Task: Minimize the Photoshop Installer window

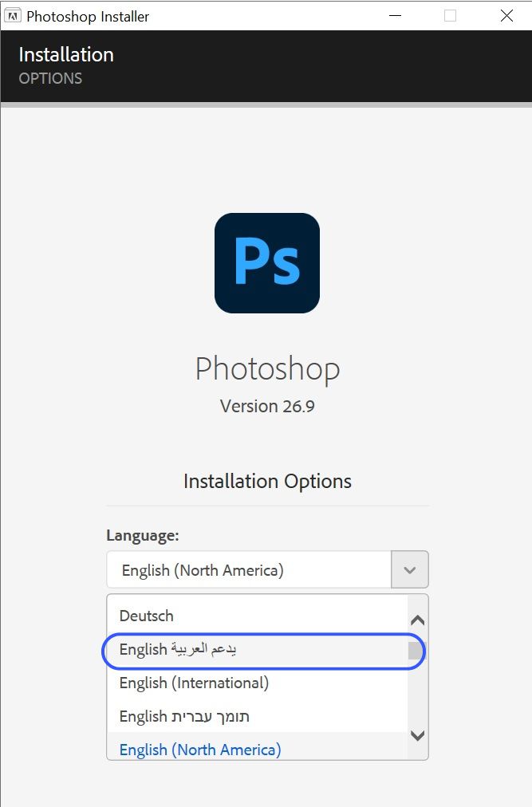Action: 395,16
